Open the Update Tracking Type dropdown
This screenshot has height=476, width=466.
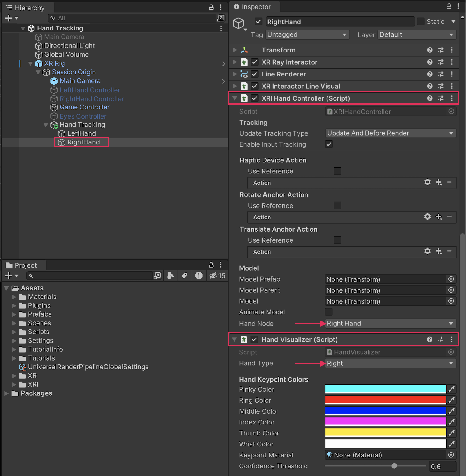390,133
